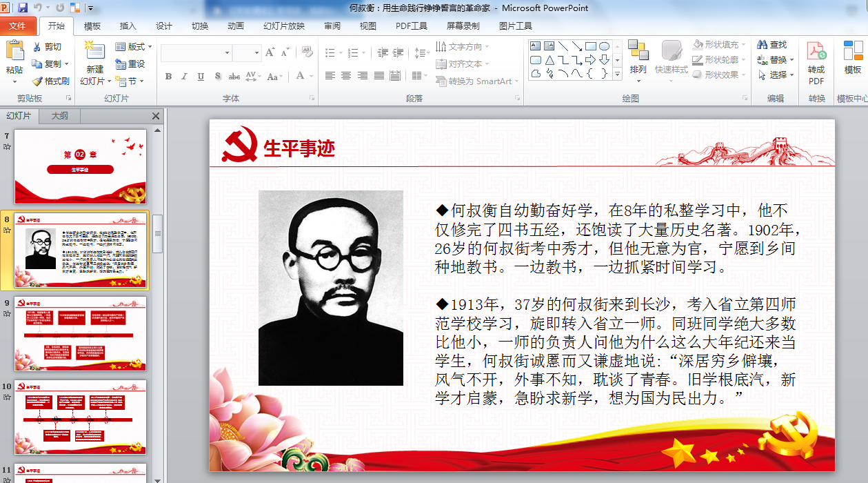Click the Reset (重设) slide icon
Viewport: 868px width, 483px height.
121,64
